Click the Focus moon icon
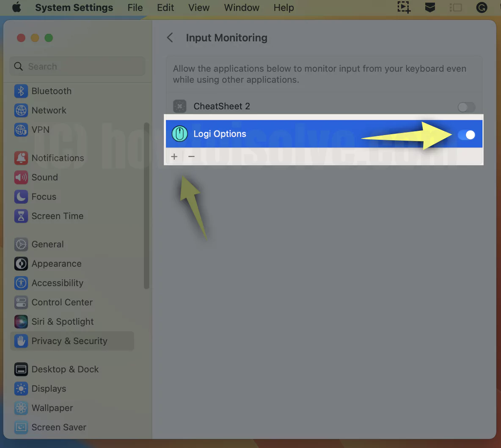 pos(21,196)
